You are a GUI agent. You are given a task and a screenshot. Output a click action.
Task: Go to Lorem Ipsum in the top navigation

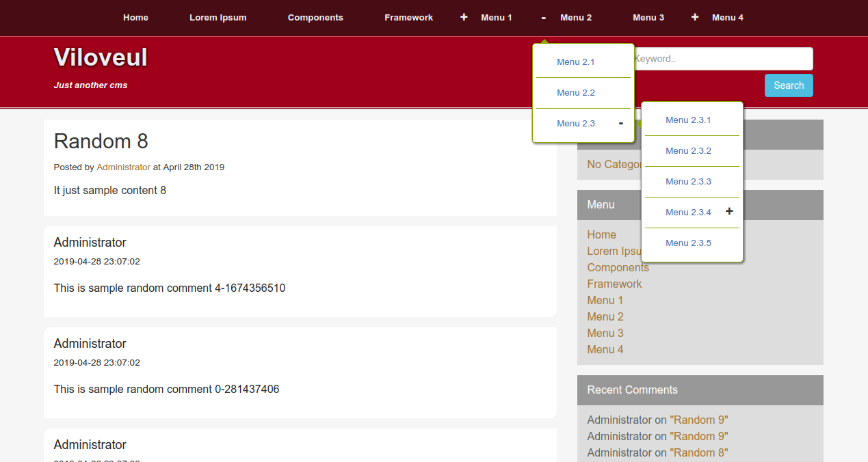tap(218, 18)
